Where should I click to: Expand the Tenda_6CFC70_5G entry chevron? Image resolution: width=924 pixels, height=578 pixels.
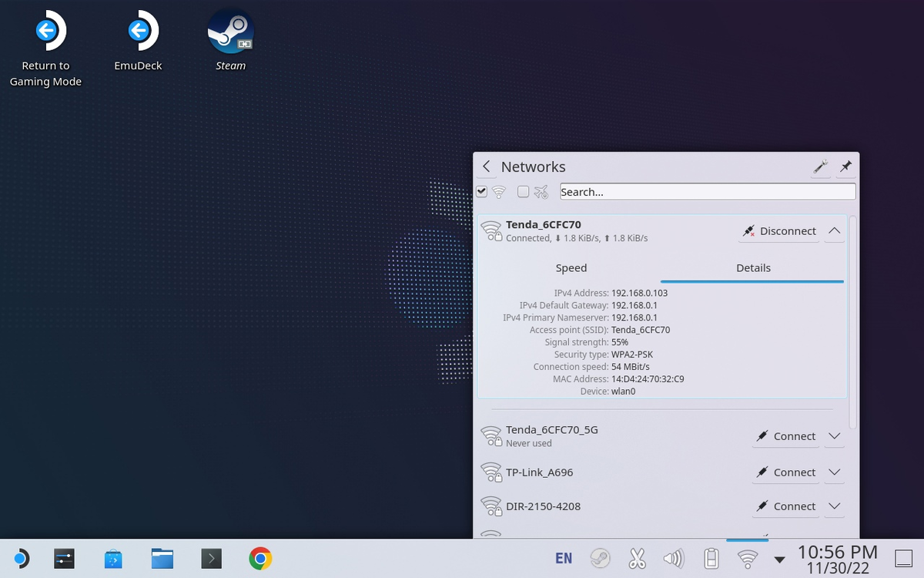pos(835,436)
